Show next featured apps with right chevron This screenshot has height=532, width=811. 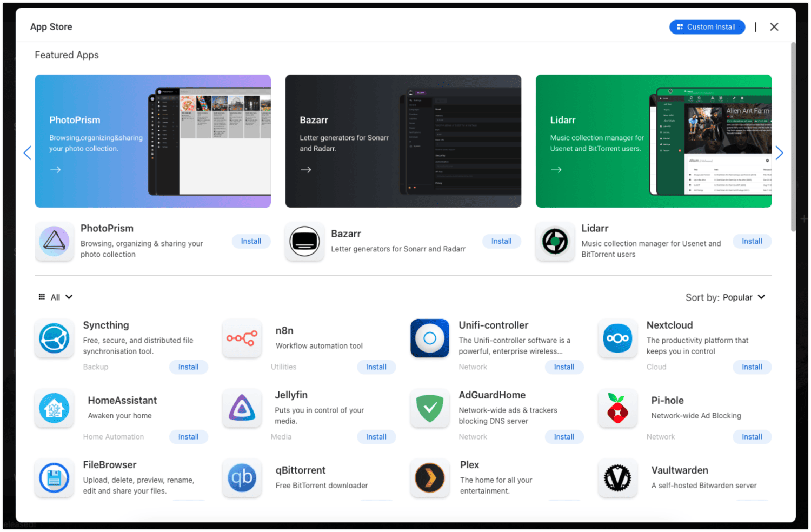779,153
